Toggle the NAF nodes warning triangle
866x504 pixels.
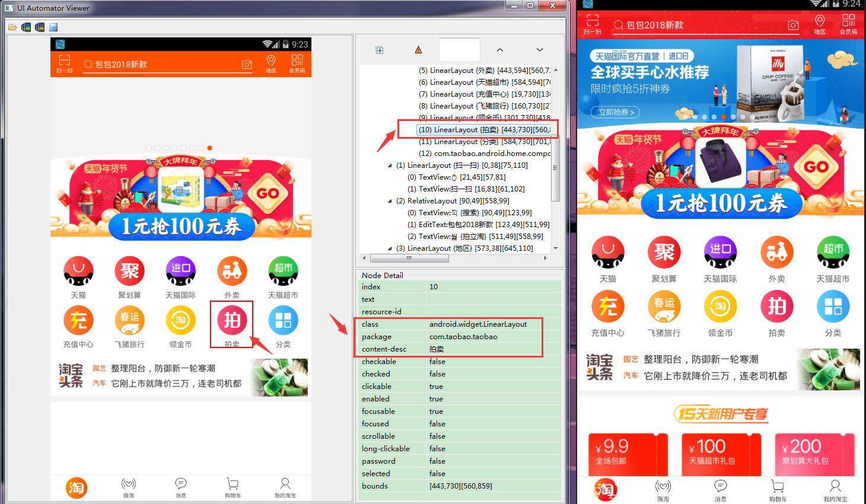point(418,50)
